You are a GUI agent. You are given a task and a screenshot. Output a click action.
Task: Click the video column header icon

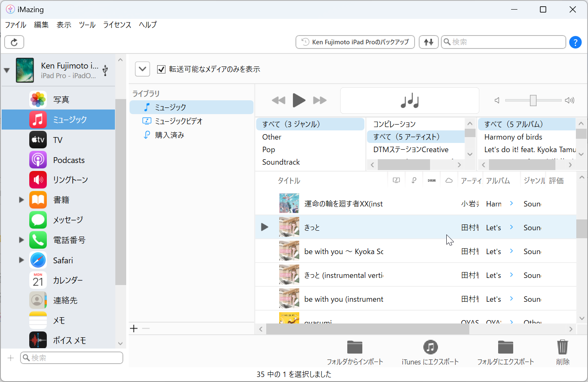[396, 181]
